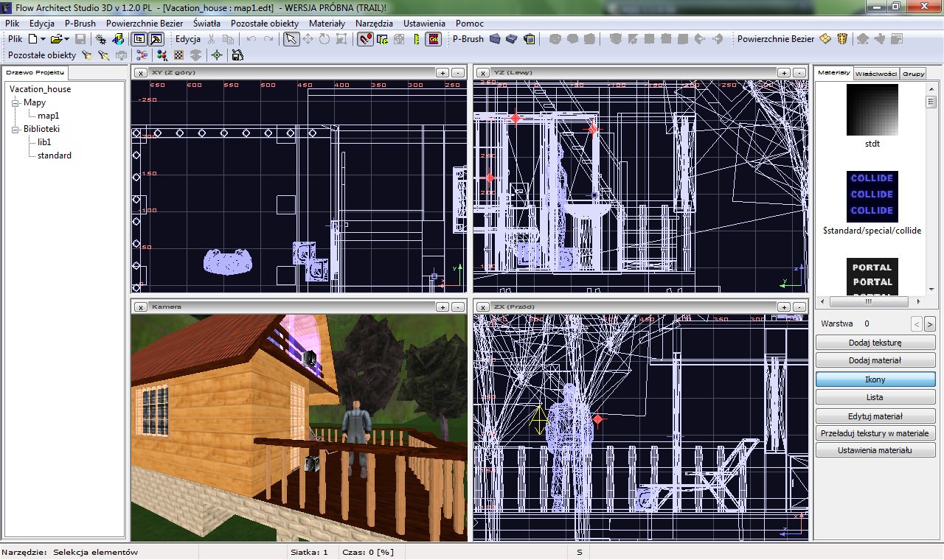Switch material view to Ikony
The width and height of the screenshot is (944, 560).
click(875, 379)
